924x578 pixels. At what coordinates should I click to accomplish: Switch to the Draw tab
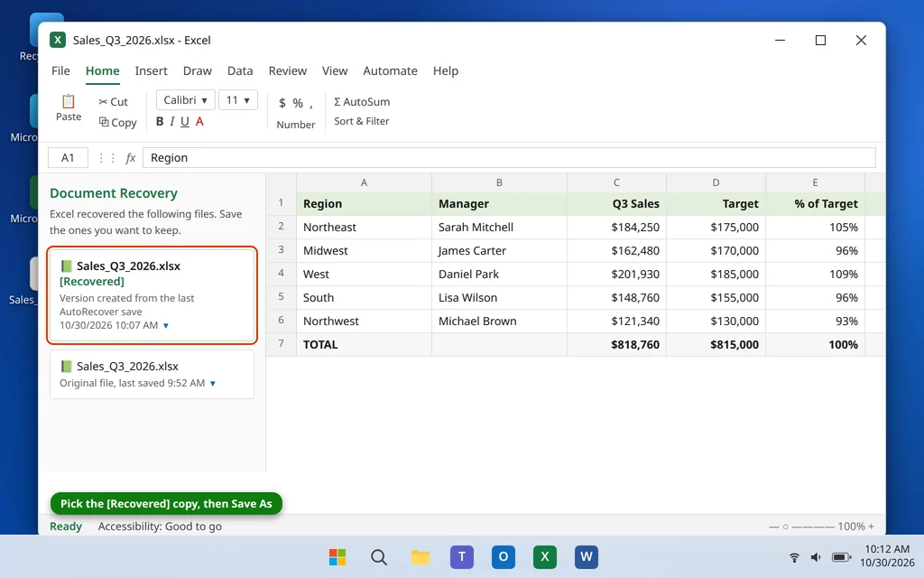pyautogui.click(x=198, y=70)
